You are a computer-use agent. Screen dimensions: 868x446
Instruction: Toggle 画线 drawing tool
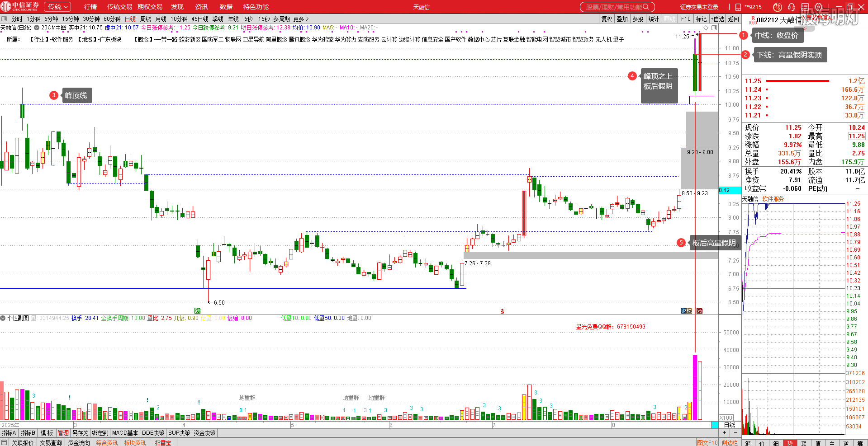(669, 19)
